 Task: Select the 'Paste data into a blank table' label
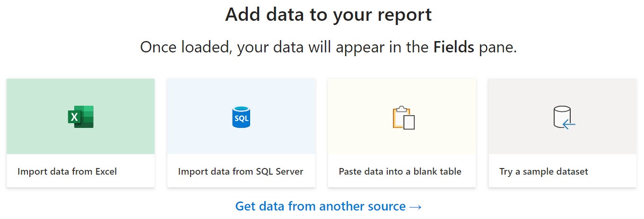pyautogui.click(x=400, y=171)
